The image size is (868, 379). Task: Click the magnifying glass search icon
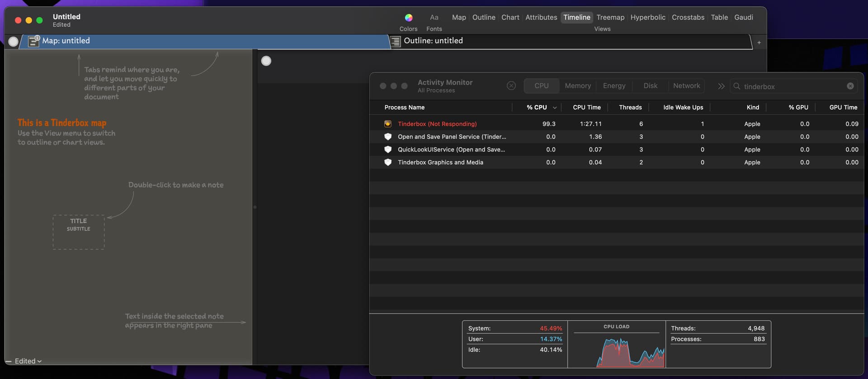click(736, 86)
